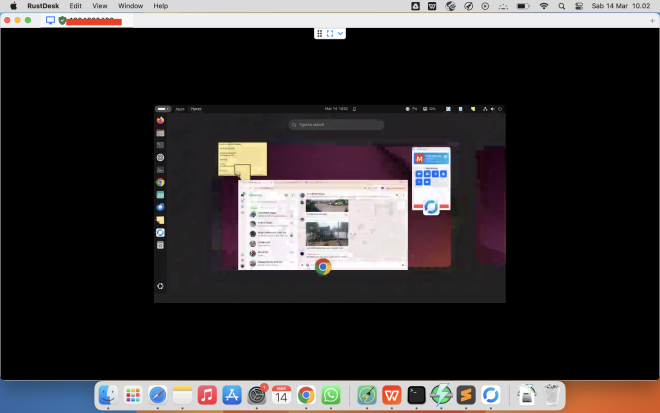Open a new connection tab with plus
Viewport: 660px width, 413px height.
pyautogui.click(x=651, y=20)
